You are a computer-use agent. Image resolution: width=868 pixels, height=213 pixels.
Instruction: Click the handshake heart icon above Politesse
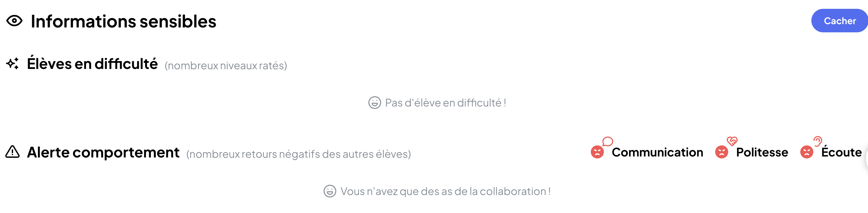(732, 141)
